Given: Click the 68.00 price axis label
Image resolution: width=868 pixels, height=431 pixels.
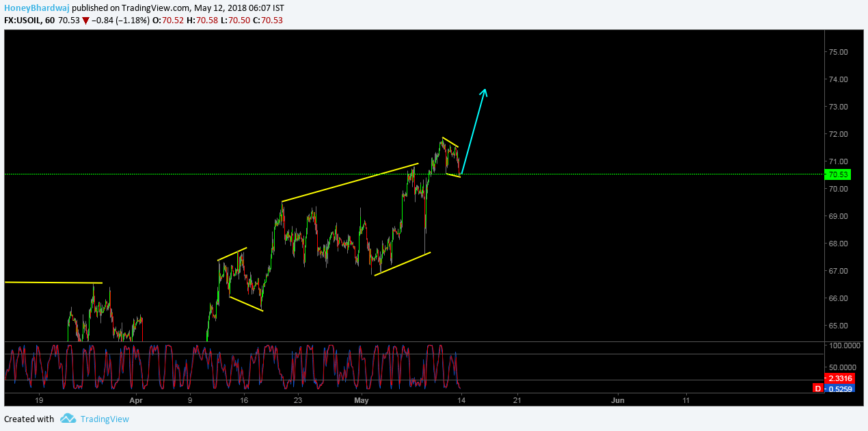Looking at the screenshot, I should coord(838,244).
